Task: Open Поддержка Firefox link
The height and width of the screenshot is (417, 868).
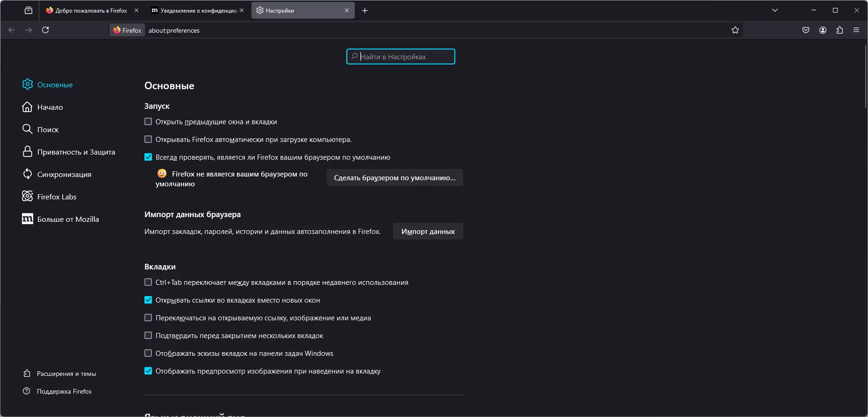Action: (x=64, y=391)
